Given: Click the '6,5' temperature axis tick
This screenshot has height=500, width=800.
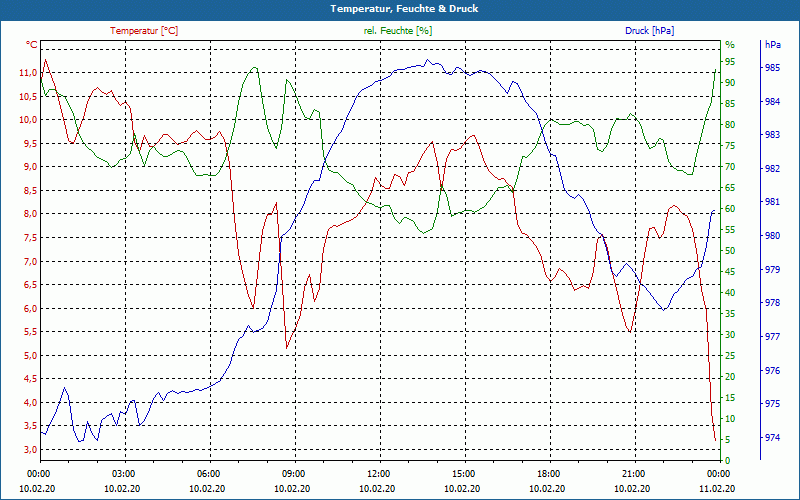Looking at the screenshot, I should click(30, 285).
